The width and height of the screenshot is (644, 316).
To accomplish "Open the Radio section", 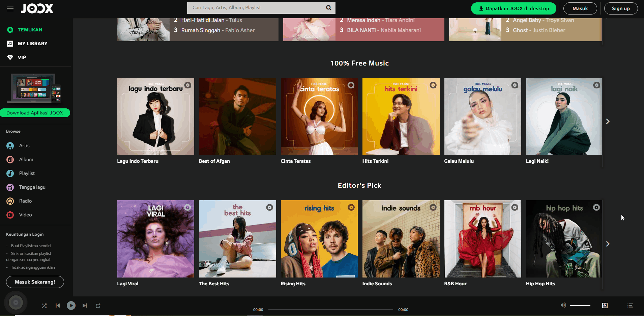I will click(x=25, y=201).
